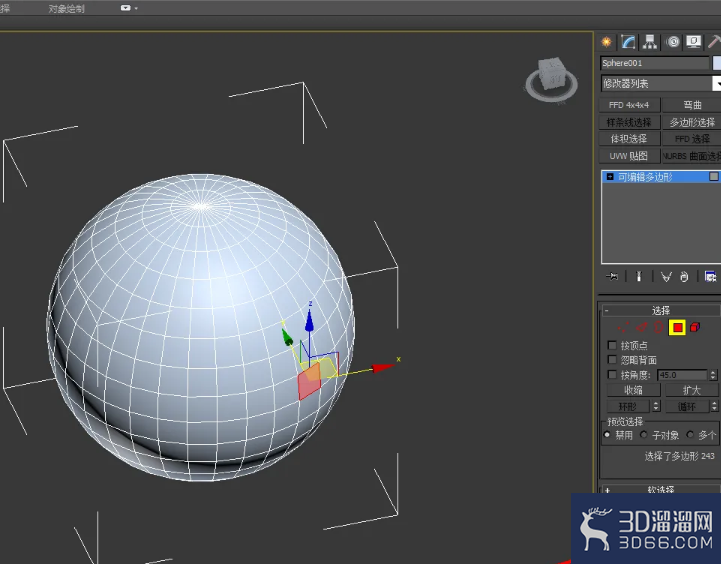Select Polygon sub-object level icon

(677, 327)
